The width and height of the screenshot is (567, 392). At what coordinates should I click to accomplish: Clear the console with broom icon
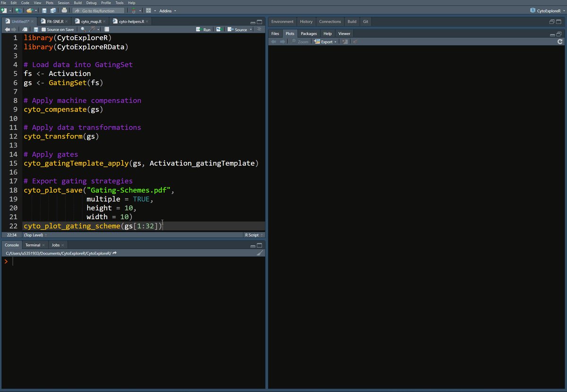pos(259,253)
